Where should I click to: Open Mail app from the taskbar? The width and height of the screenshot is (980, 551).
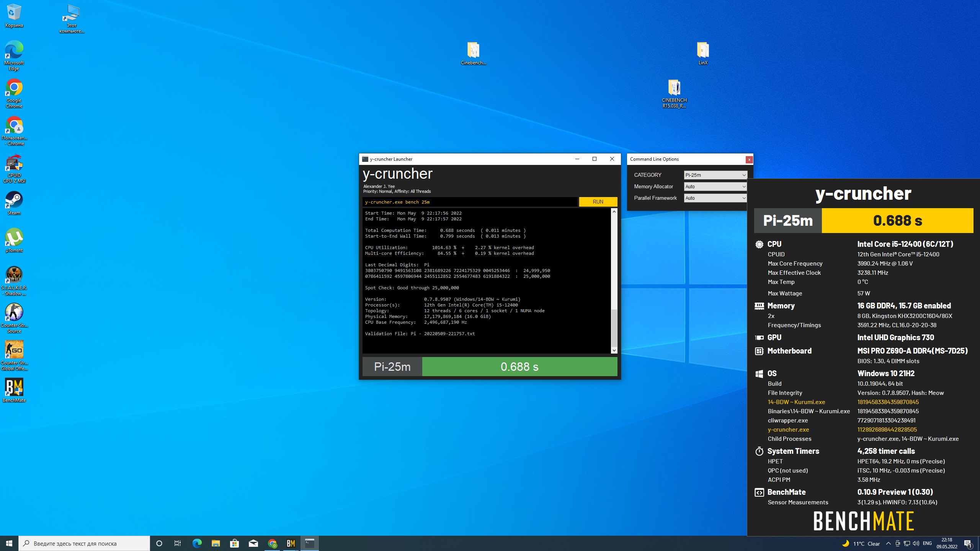(x=253, y=543)
